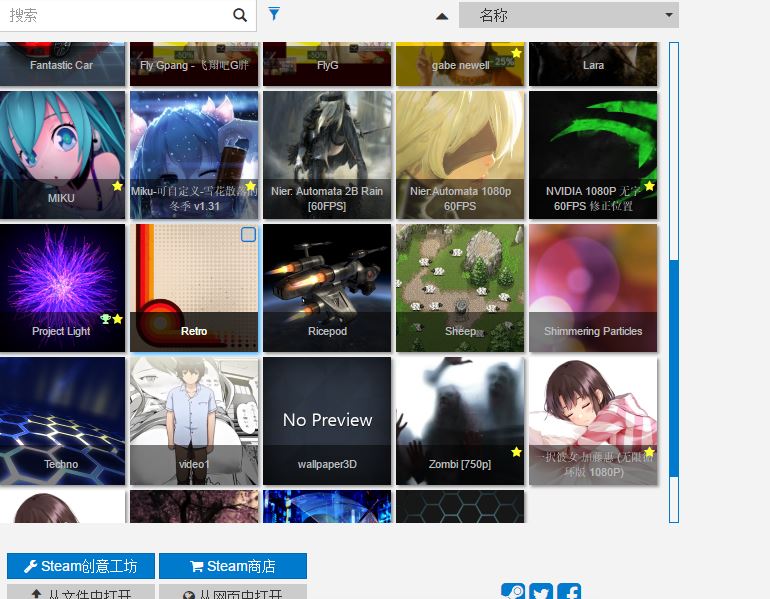Viewport: 770px width, 599px height.
Task: Open the 名称 sort dropdown
Action: [569, 15]
